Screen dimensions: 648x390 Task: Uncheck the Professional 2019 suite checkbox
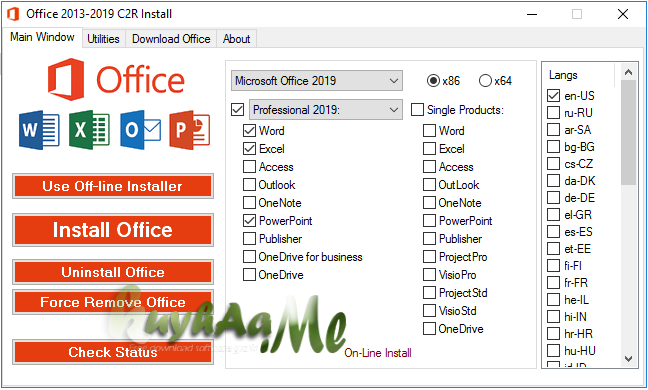[x=238, y=109]
